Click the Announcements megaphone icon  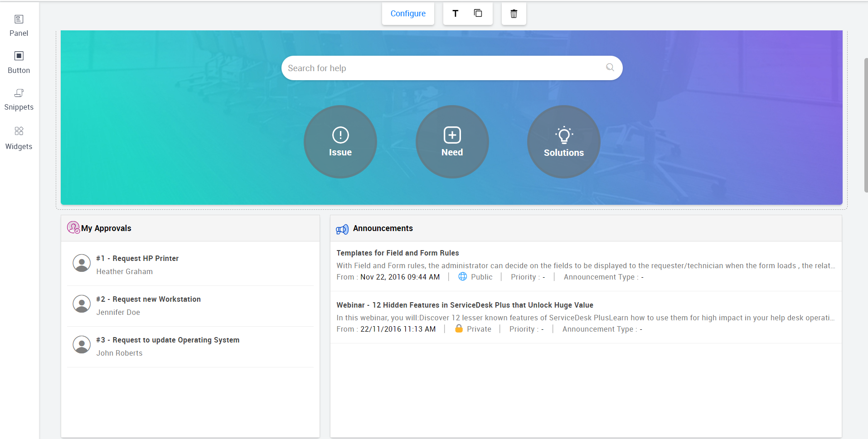point(342,229)
